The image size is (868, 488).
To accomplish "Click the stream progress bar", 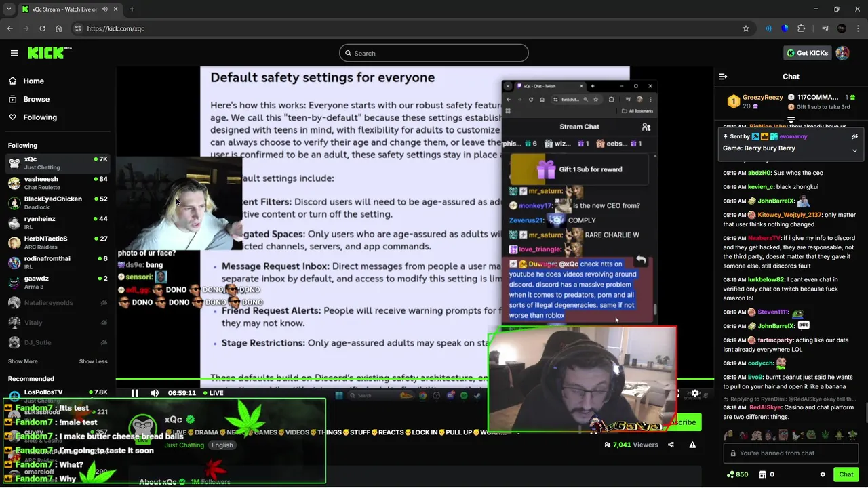I will (414, 379).
